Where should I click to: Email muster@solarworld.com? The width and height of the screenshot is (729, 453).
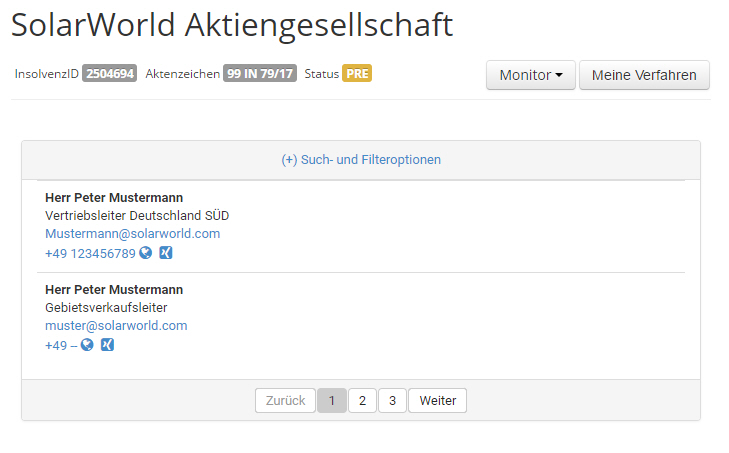116,326
